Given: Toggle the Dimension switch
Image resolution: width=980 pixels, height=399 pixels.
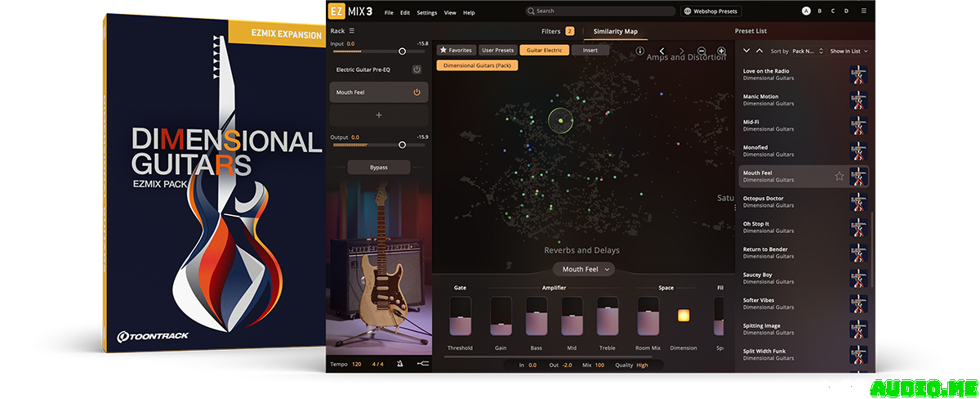Looking at the screenshot, I should (x=684, y=316).
